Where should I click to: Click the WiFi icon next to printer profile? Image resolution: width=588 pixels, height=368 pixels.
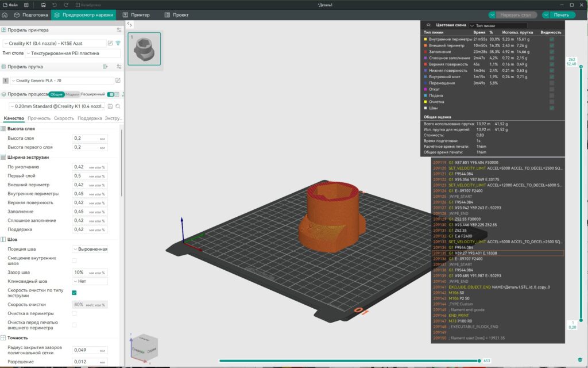pos(118,43)
